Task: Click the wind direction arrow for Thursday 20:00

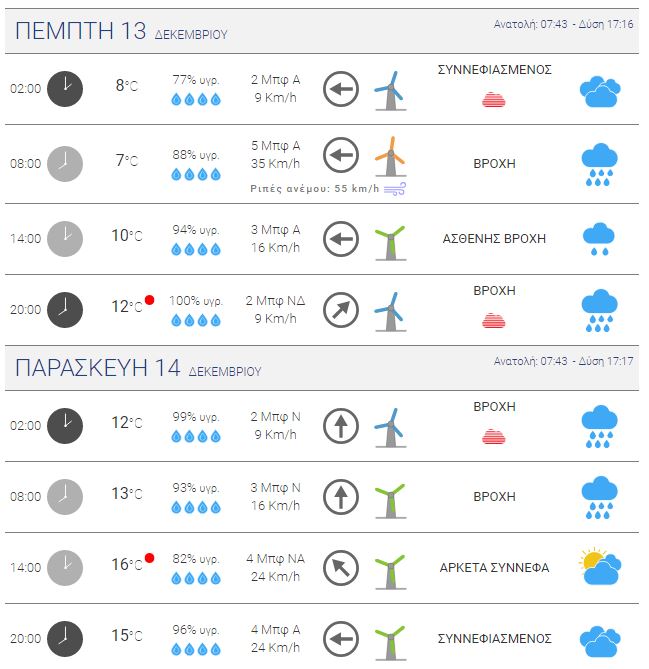Action: pos(341,310)
